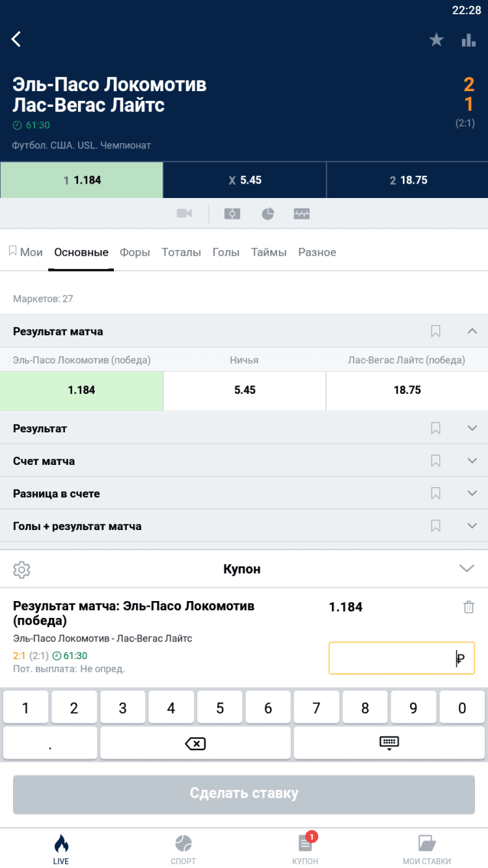This screenshot has height=868, width=488.
Task: Bookmark the Разница в счете market
Action: (x=436, y=494)
